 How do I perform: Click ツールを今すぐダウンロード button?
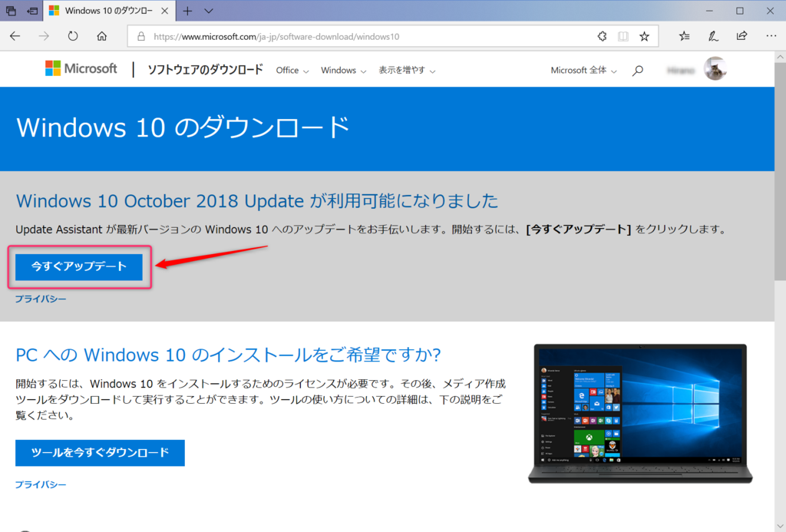click(x=100, y=453)
